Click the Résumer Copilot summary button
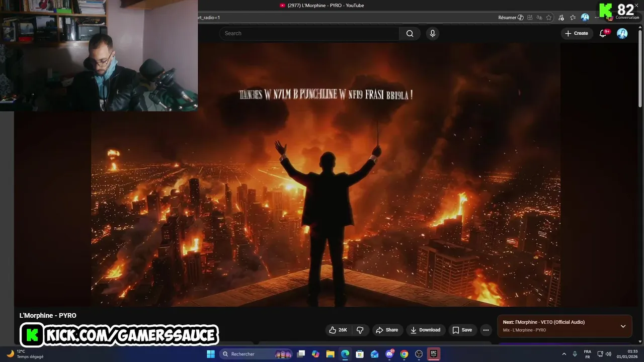Image resolution: width=644 pixels, height=362 pixels. 511,18
